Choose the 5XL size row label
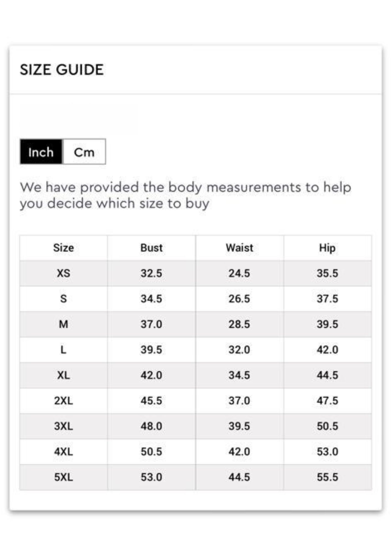 63,477
